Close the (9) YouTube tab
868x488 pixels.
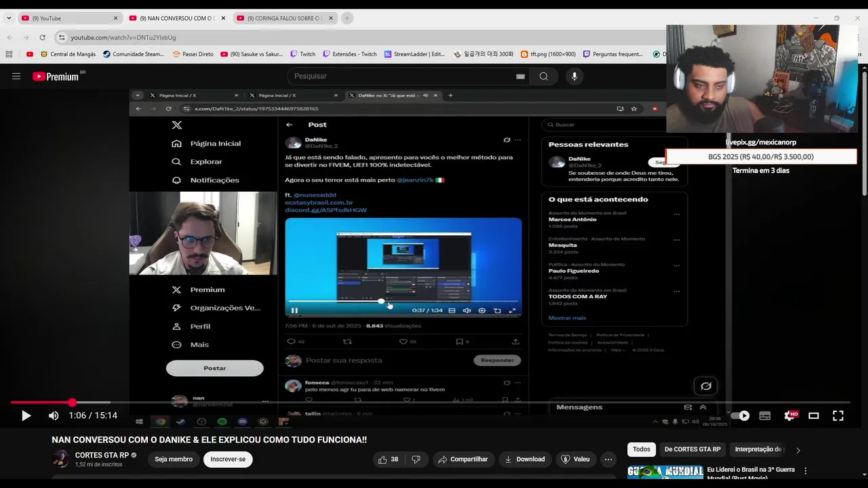tap(115, 18)
